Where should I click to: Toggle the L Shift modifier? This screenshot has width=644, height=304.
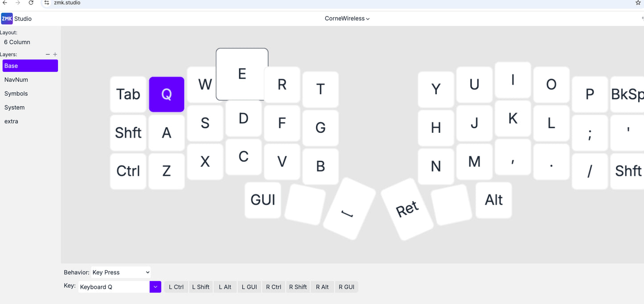click(201, 287)
